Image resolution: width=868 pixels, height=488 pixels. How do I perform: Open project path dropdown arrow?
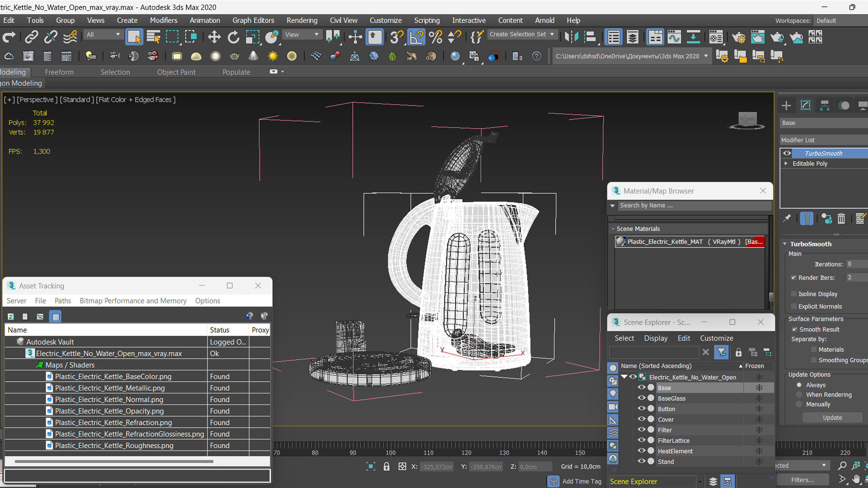pos(706,56)
